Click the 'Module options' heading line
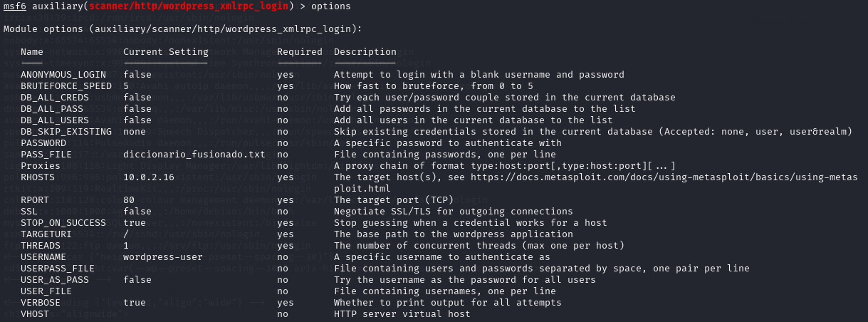Image resolution: width=868 pixels, height=322 pixels. pos(183,29)
